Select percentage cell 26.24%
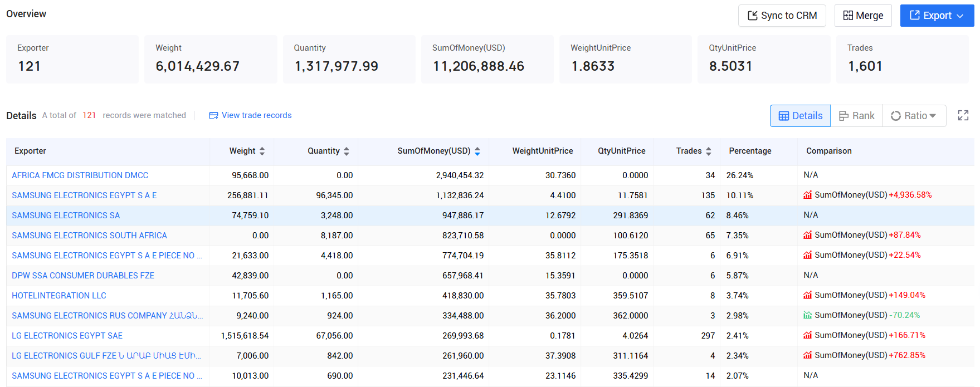 [740, 175]
